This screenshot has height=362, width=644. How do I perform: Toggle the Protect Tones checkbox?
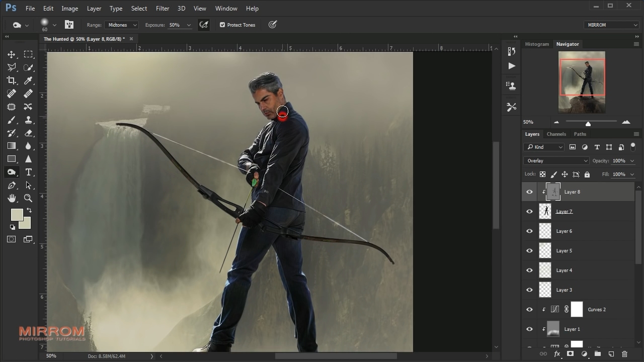(x=222, y=25)
